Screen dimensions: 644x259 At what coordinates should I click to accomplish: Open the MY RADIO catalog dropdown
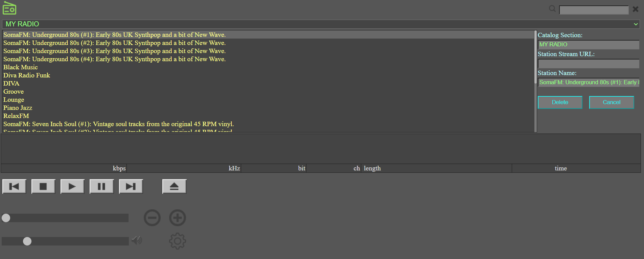321,24
